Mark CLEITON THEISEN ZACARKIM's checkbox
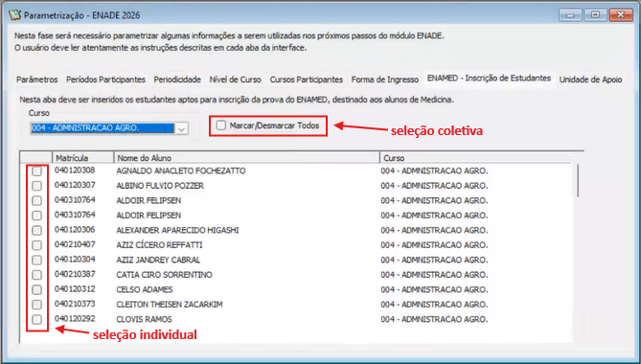 click(x=36, y=305)
